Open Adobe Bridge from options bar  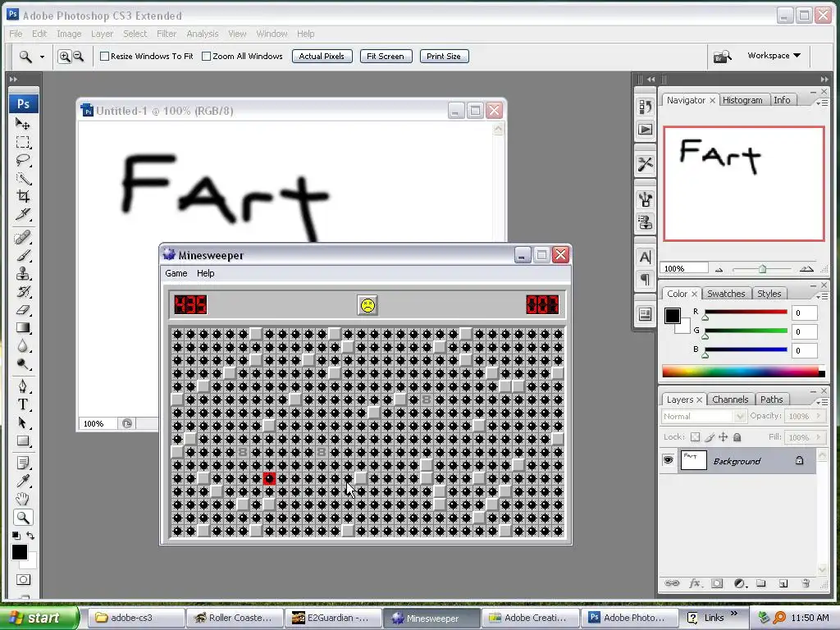pos(722,57)
